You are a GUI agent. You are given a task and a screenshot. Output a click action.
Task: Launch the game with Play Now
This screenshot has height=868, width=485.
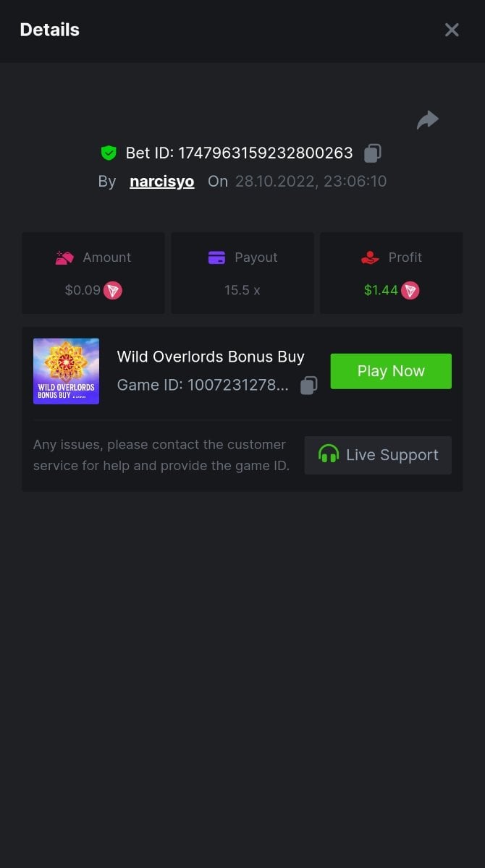coord(391,371)
